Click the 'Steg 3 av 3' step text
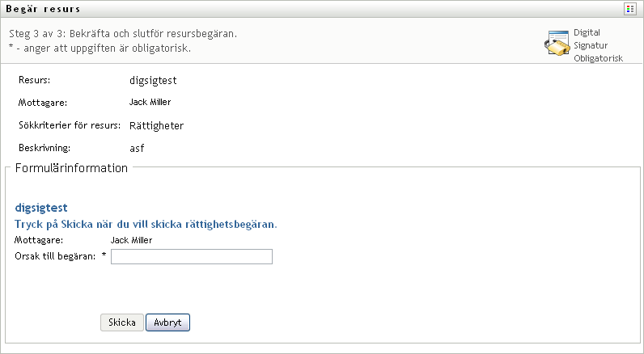This screenshot has height=354, width=644. tap(128, 35)
